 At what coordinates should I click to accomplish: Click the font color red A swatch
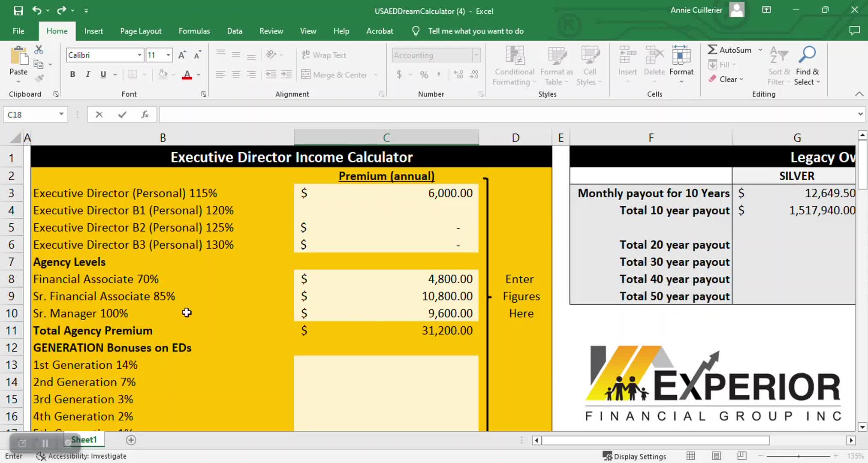(187, 75)
